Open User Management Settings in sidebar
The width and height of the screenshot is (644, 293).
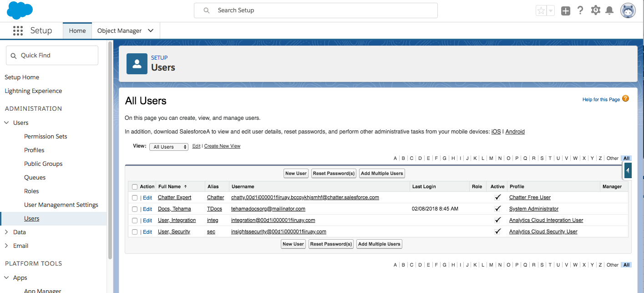click(x=61, y=205)
